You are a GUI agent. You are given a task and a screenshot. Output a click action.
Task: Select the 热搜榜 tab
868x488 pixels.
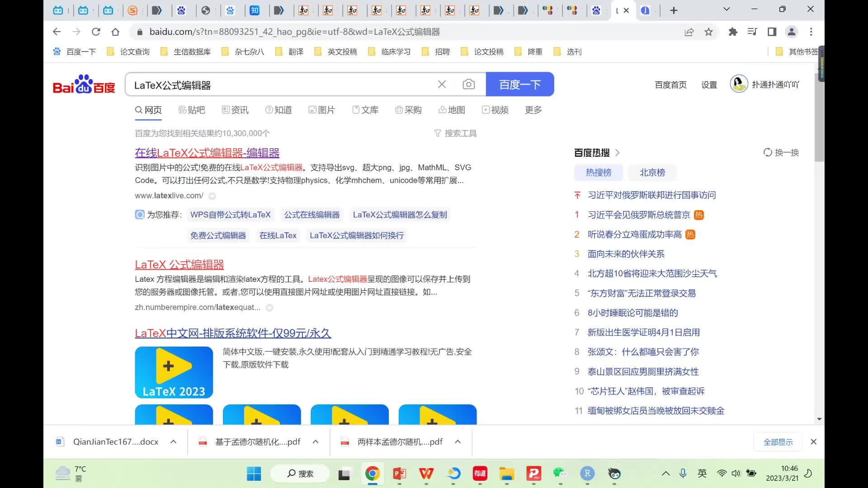pyautogui.click(x=599, y=173)
